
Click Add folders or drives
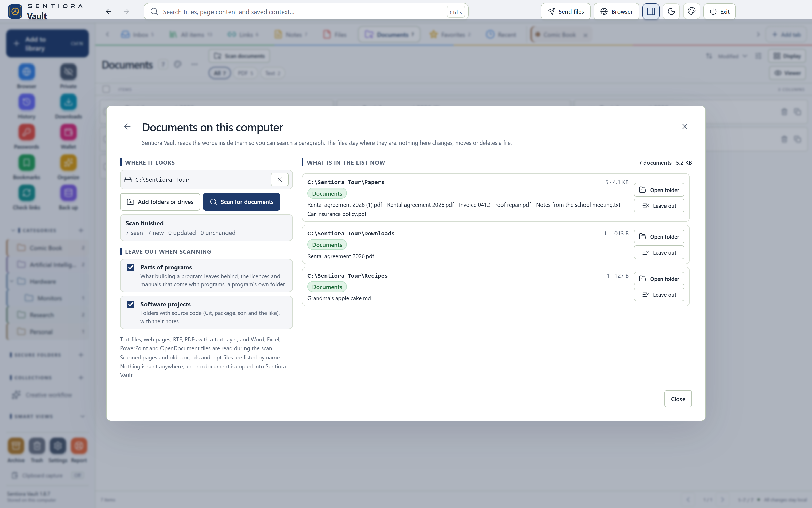pos(160,202)
